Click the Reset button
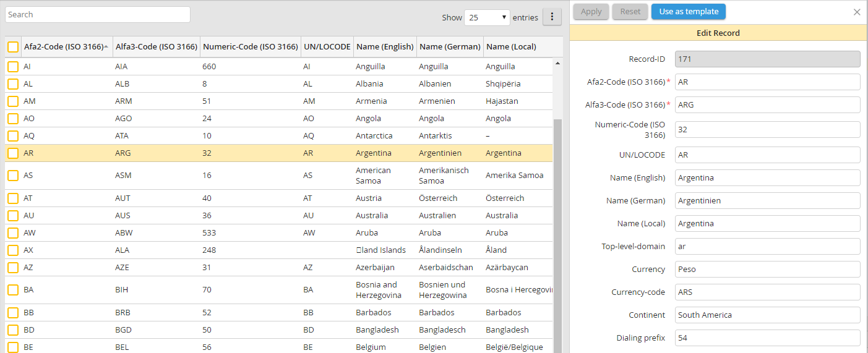The height and width of the screenshot is (353, 868). point(630,12)
